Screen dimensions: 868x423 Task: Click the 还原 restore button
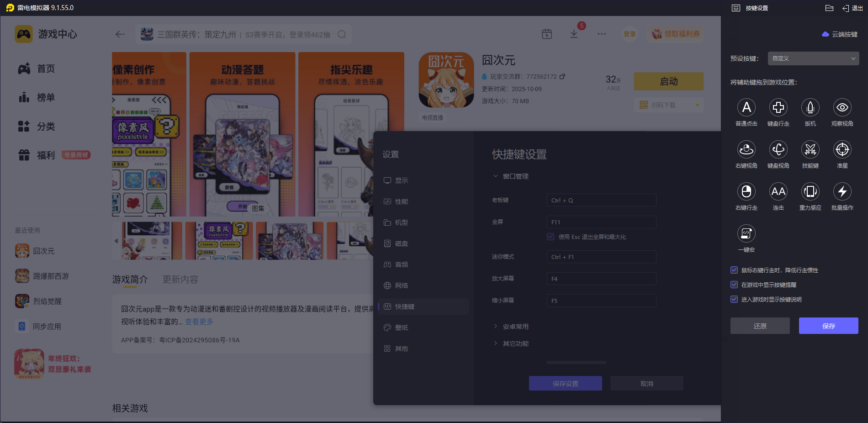pyautogui.click(x=760, y=326)
